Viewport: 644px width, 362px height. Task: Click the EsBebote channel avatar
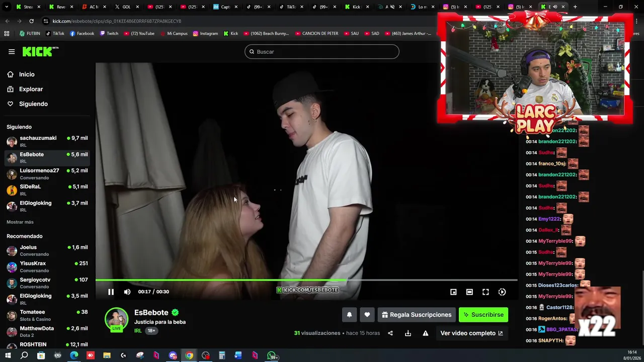coord(116,319)
